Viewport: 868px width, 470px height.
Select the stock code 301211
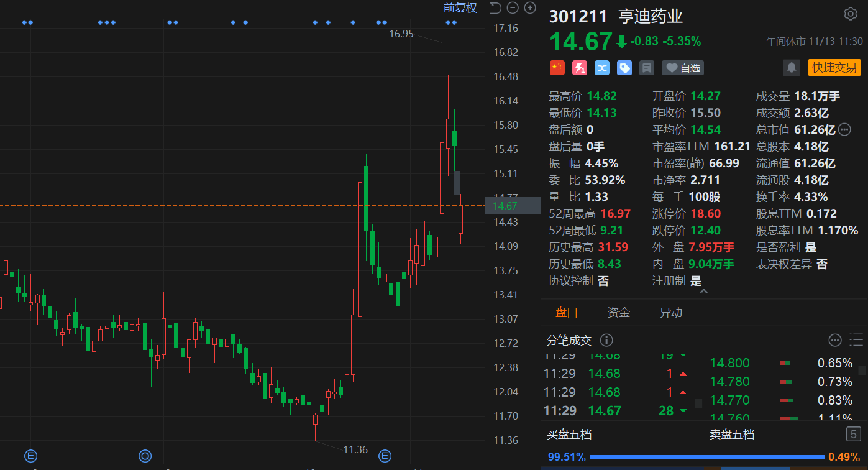579,16
